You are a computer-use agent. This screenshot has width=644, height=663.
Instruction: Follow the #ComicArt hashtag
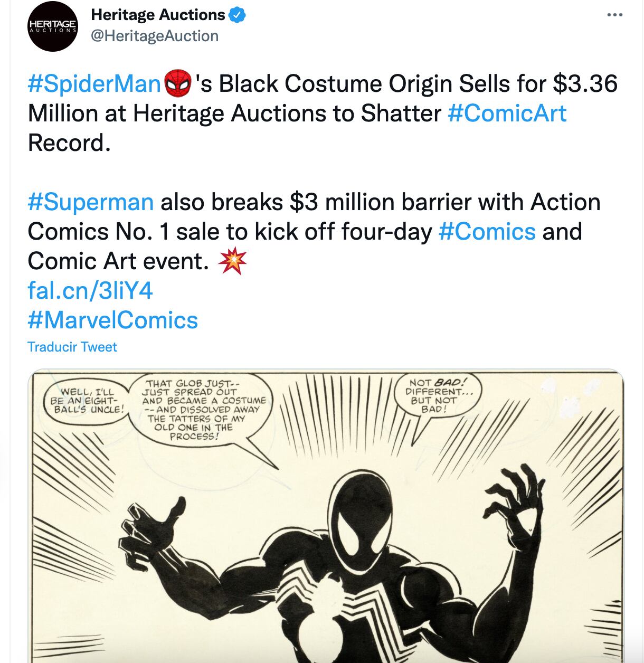coord(507,113)
